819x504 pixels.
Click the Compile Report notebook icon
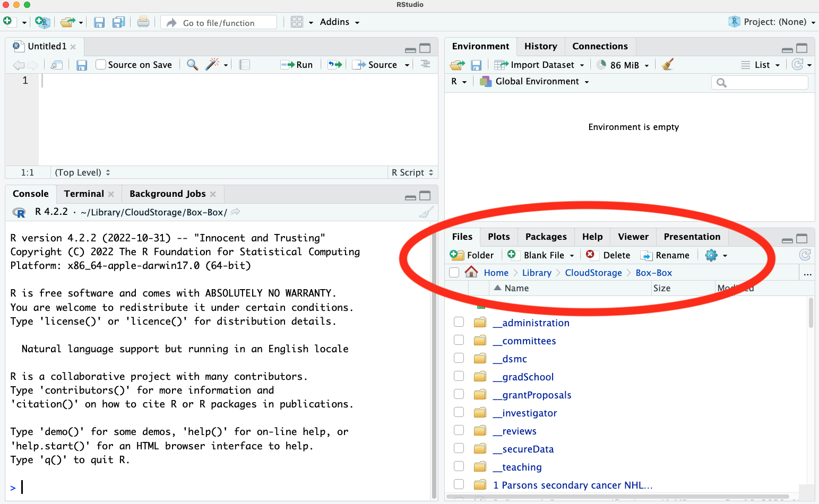pos(244,65)
